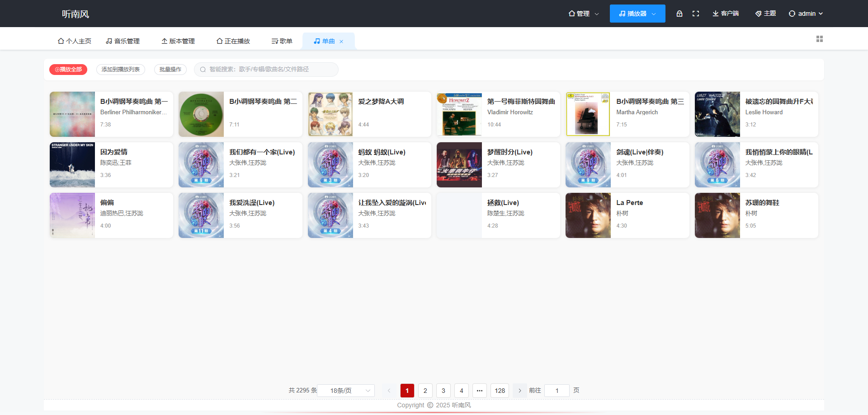This screenshot has width=868, height=415.
Task: Switch to the 个人主页 tab
Action: [x=75, y=41]
